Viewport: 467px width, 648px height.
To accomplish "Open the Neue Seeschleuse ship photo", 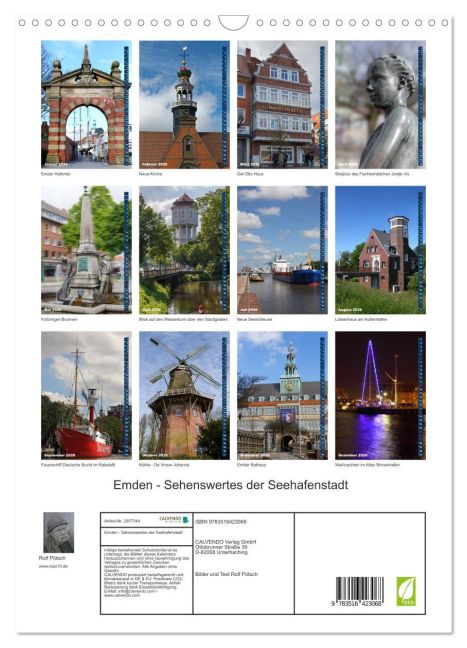I will click(282, 250).
